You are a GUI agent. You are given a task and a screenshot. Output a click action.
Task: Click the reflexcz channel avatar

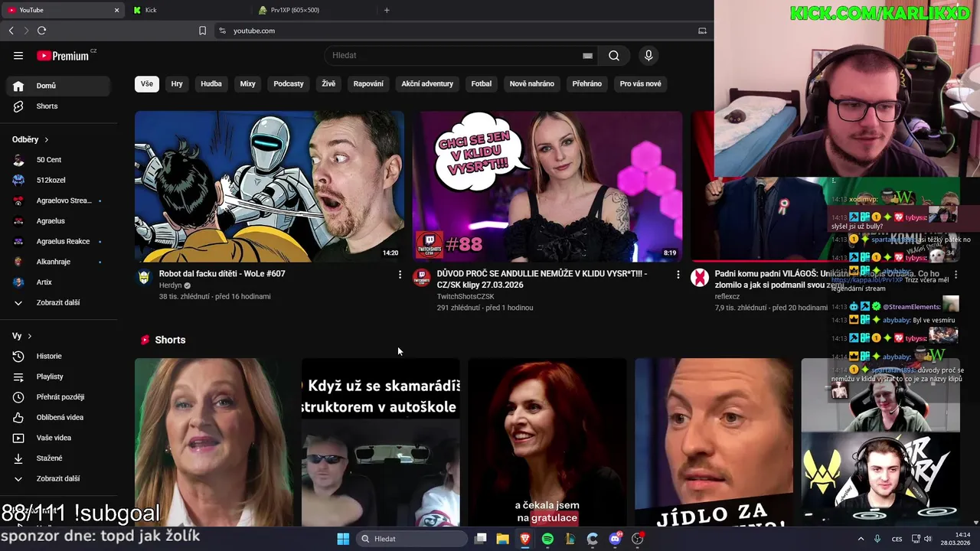[700, 277]
